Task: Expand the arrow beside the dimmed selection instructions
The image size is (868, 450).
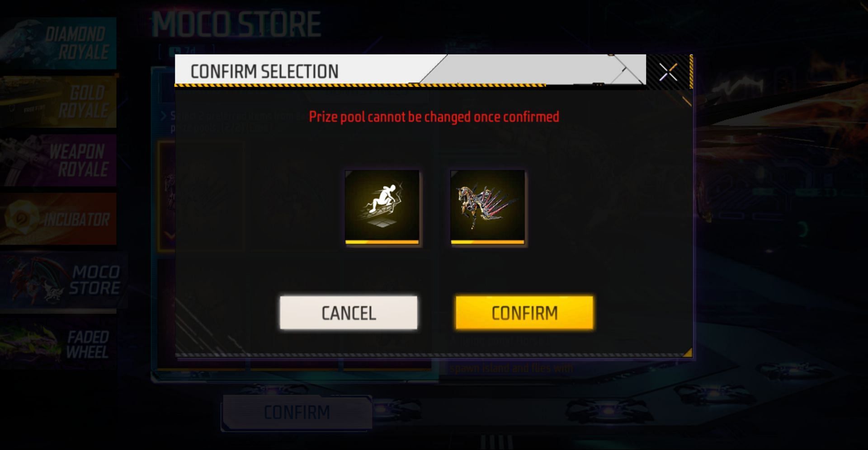Action: tap(164, 116)
